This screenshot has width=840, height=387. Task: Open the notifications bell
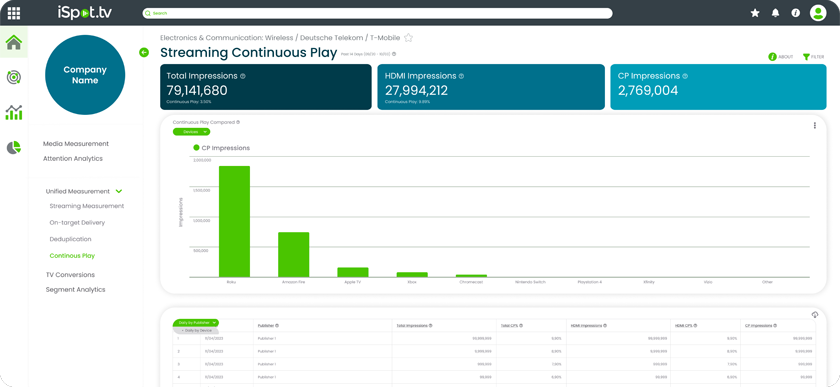775,13
